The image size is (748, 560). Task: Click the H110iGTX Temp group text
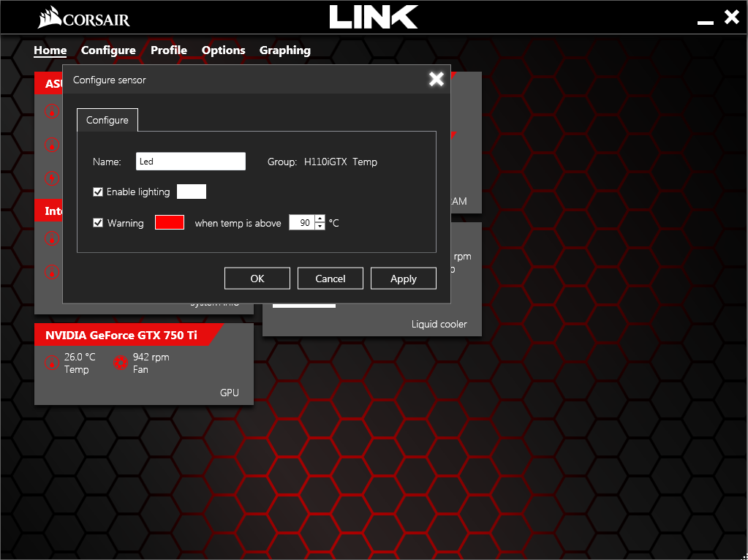click(341, 162)
